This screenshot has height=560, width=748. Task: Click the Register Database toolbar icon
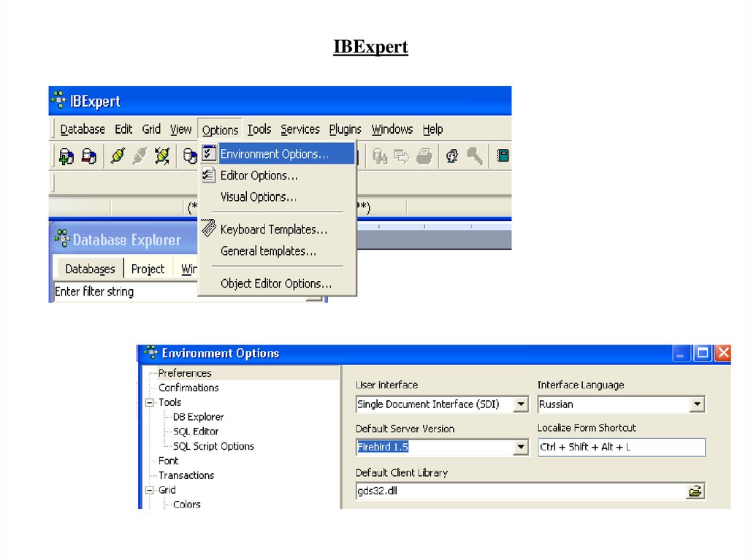[x=66, y=156]
